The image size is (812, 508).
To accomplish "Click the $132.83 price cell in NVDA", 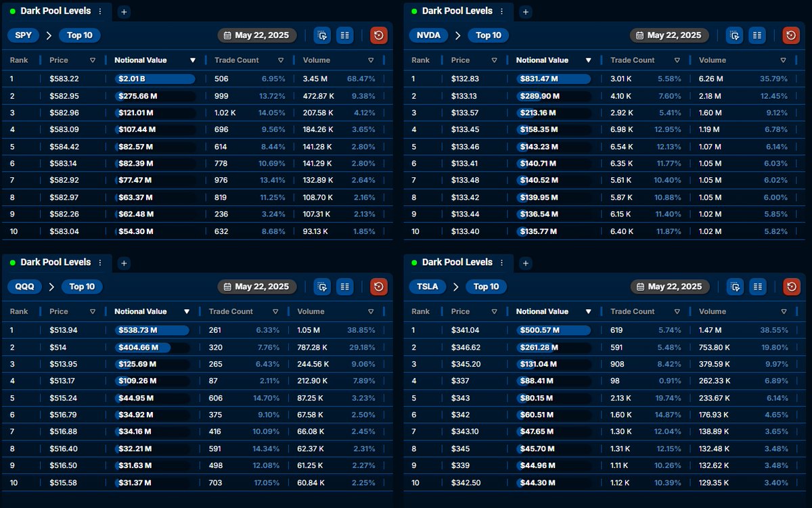I will pyautogui.click(x=465, y=79).
